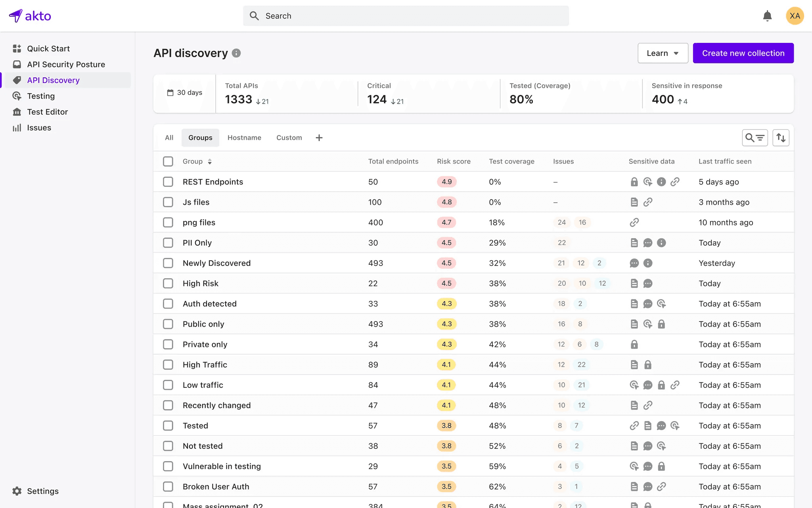
Task: Open the 30 days date range dropdown
Action: (184, 92)
